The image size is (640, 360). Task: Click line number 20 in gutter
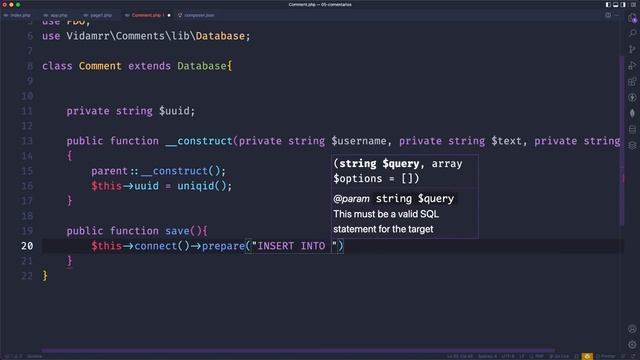(27, 246)
